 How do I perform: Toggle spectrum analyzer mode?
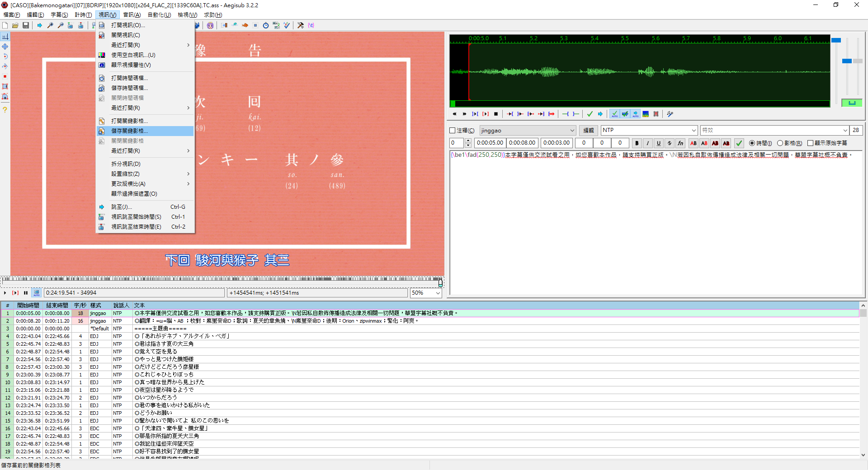tap(646, 114)
